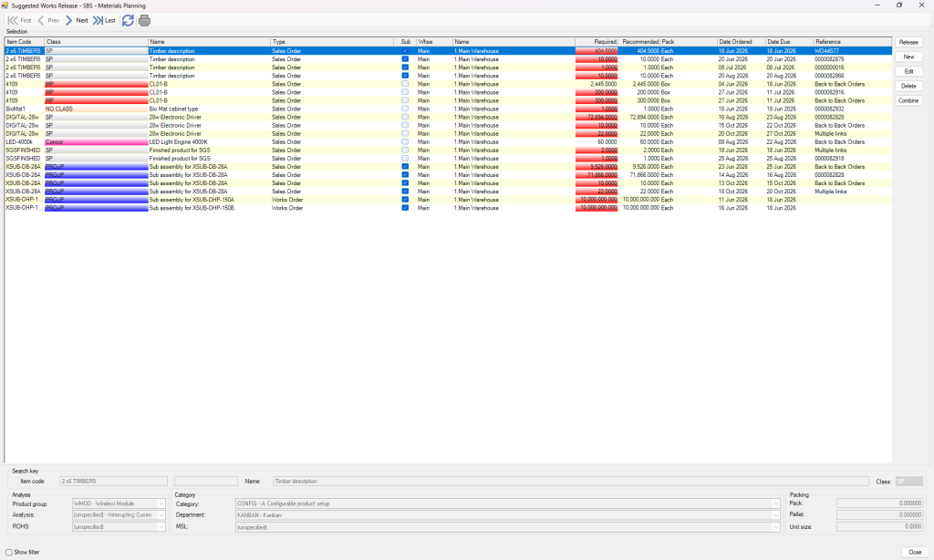
Task: Go to the First record
Action: tap(19, 20)
